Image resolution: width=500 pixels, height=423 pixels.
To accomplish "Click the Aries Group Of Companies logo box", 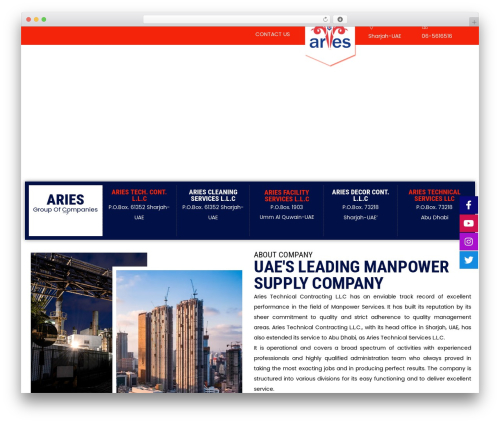I will [x=66, y=211].
